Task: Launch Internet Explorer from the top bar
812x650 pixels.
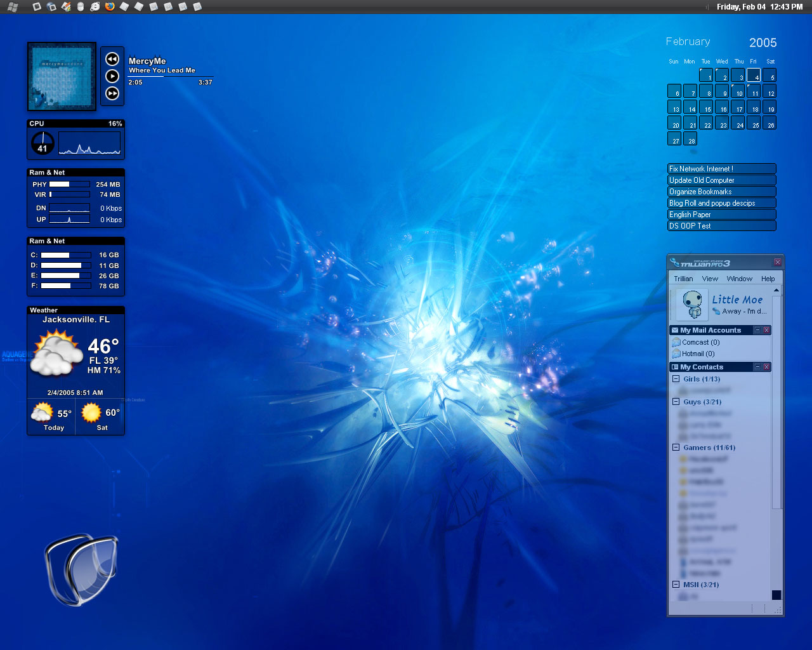Action: (95, 6)
